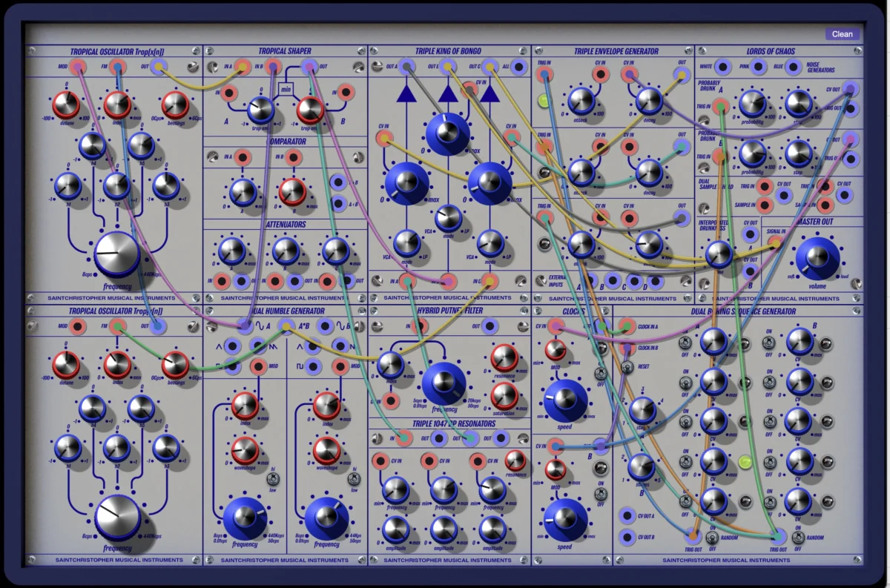Adjust Master Out volume knob

(x=817, y=257)
